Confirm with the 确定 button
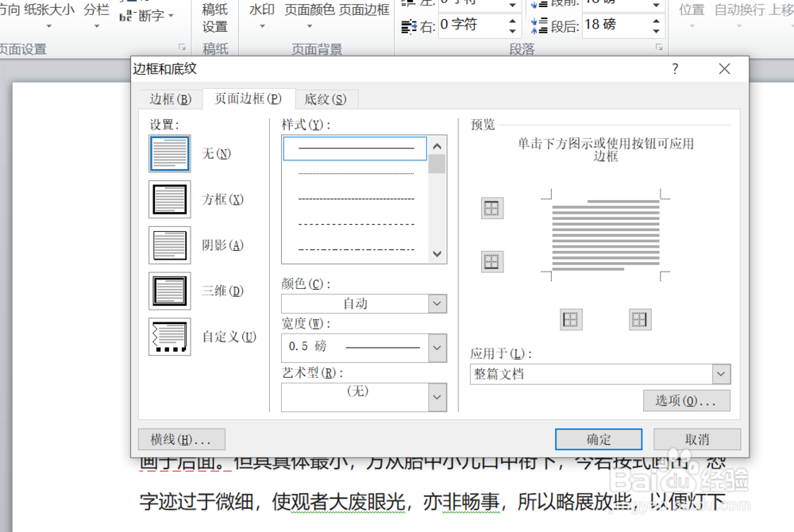The height and width of the screenshot is (532, 794). pyautogui.click(x=599, y=439)
